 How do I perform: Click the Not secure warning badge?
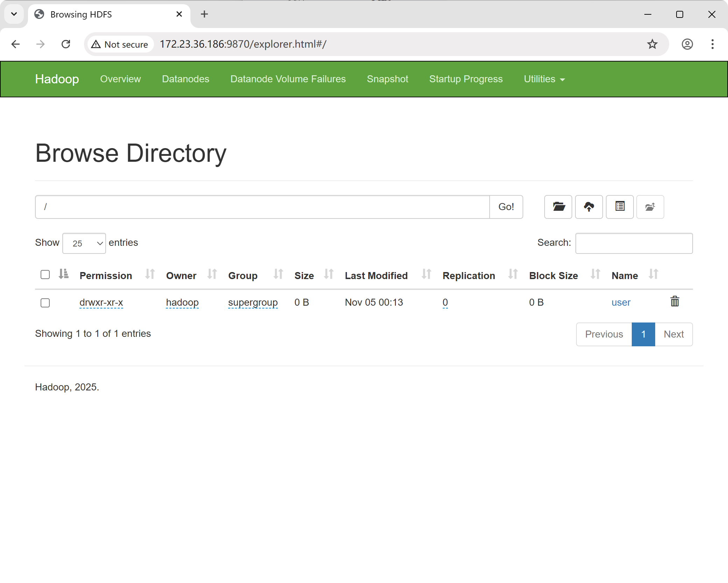120,44
